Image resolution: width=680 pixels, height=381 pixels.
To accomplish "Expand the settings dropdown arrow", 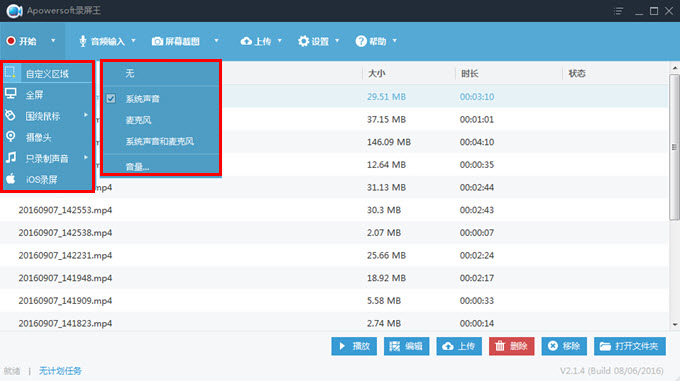I will (x=337, y=41).
